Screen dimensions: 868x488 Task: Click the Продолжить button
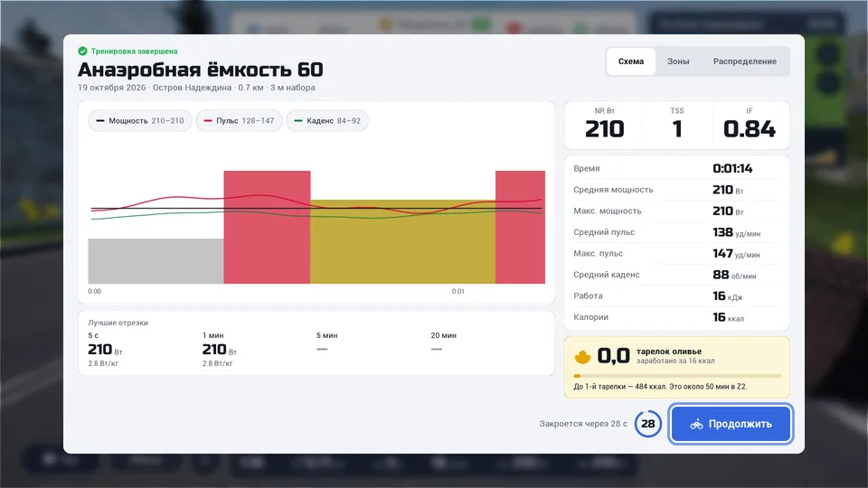[731, 424]
